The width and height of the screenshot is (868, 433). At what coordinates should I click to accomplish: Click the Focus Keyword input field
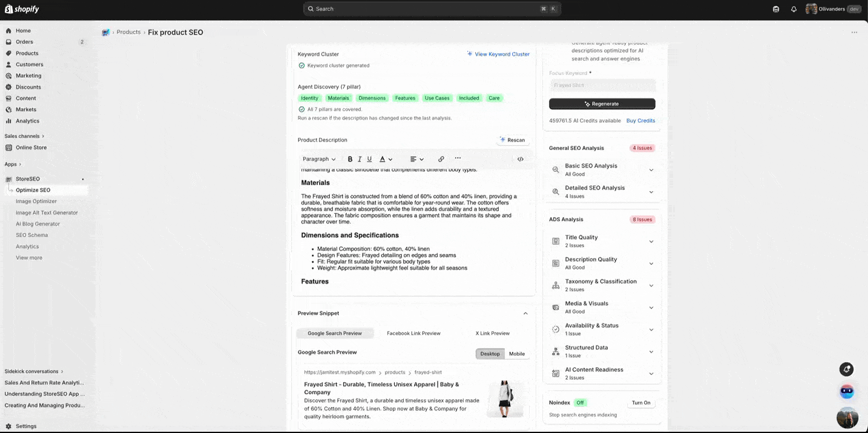(602, 85)
